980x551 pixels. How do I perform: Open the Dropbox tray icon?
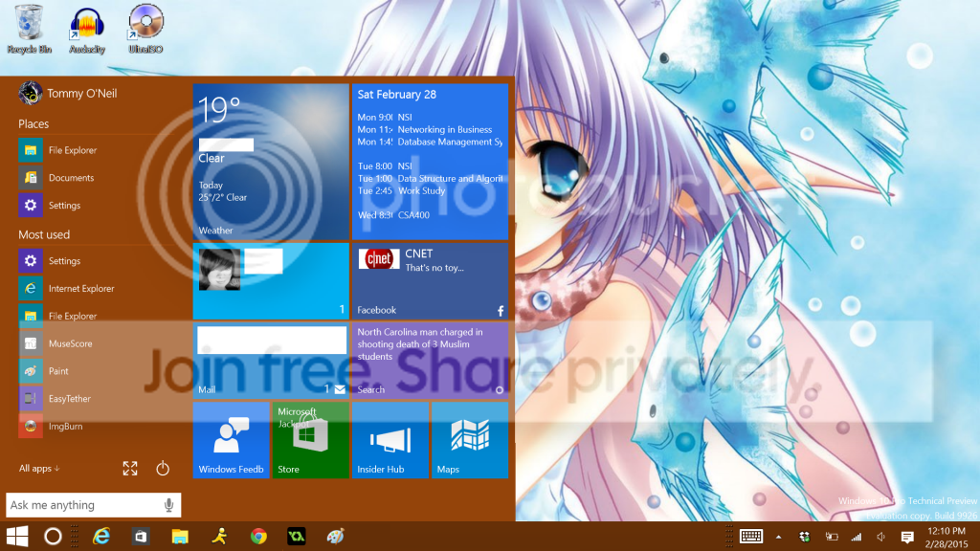pos(806,537)
